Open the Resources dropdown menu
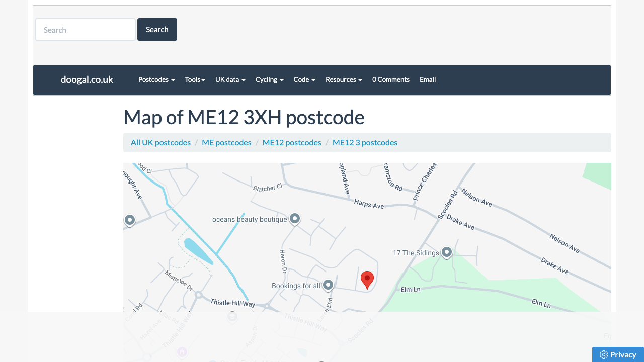This screenshot has height=362, width=644. (x=344, y=79)
